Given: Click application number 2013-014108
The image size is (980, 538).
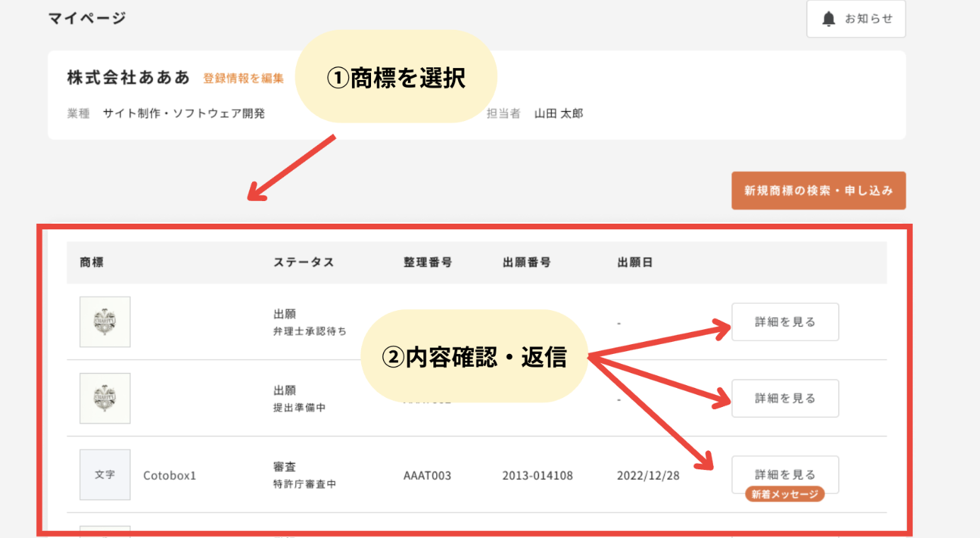Looking at the screenshot, I should [537, 476].
